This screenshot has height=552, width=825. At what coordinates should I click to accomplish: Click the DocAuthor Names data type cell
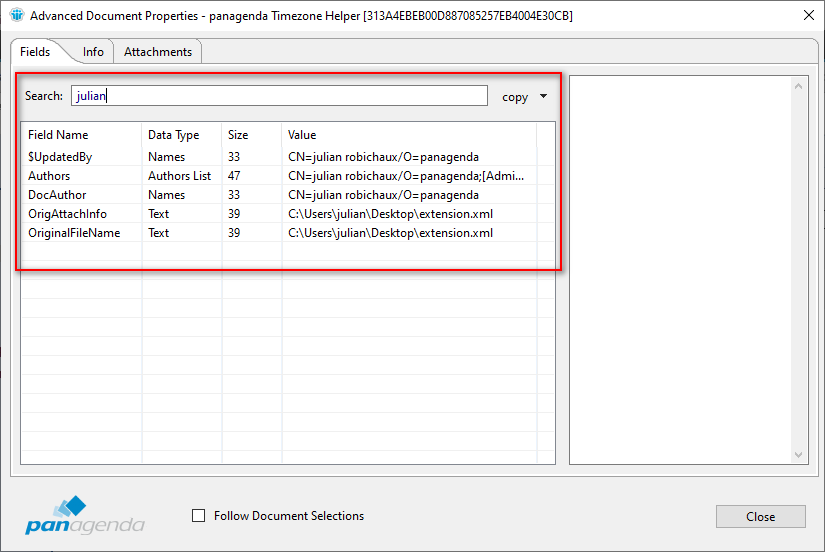point(166,195)
